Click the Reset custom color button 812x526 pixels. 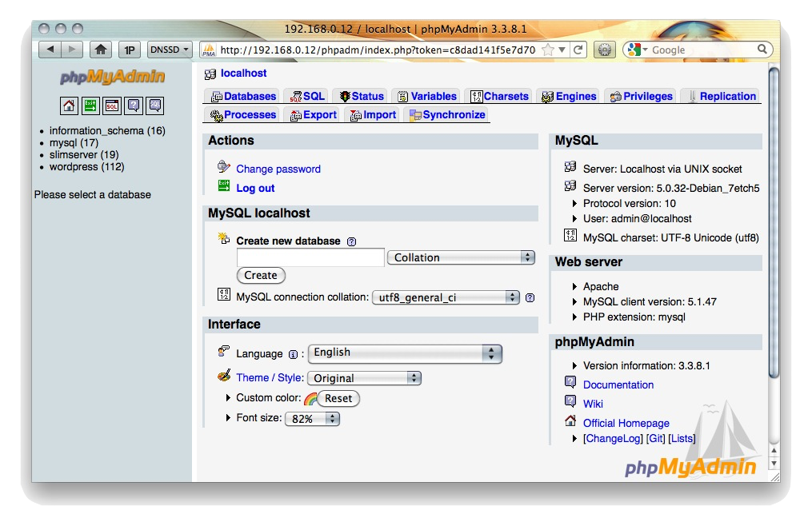click(x=338, y=399)
